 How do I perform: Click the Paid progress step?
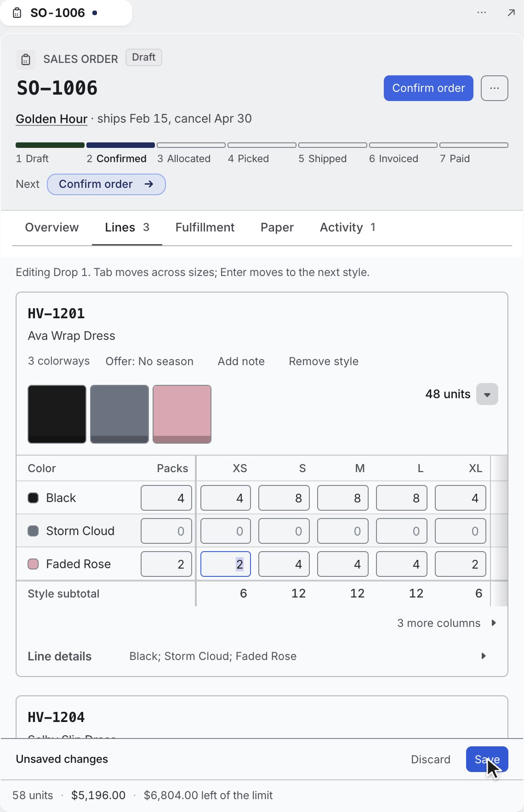(x=474, y=153)
